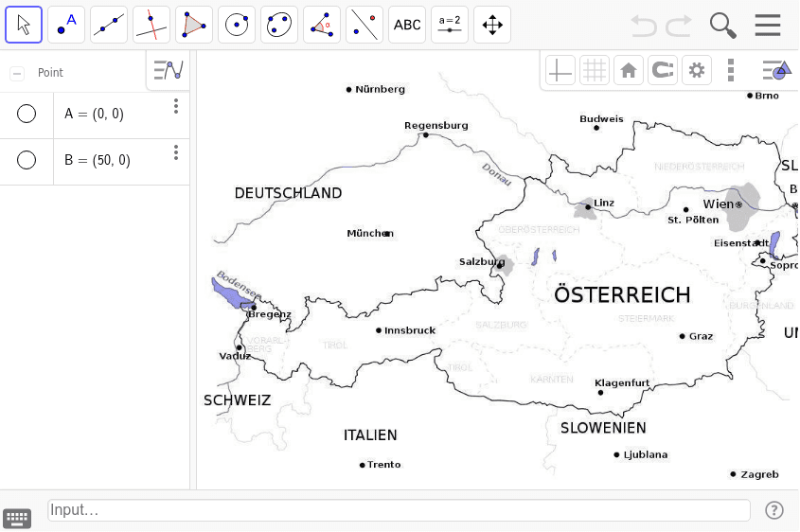Open graphics settings gear
The width and height of the screenshot is (800, 532).
click(x=697, y=70)
